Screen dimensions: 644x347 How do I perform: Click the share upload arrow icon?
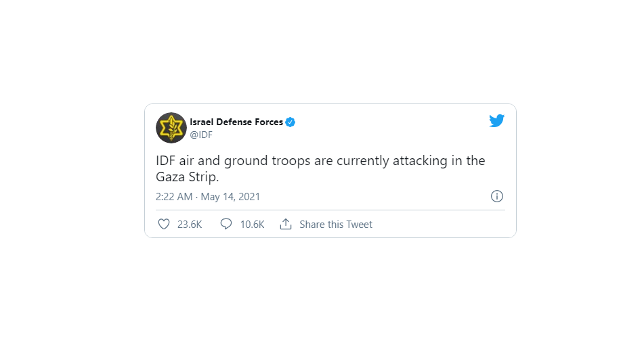(x=286, y=224)
